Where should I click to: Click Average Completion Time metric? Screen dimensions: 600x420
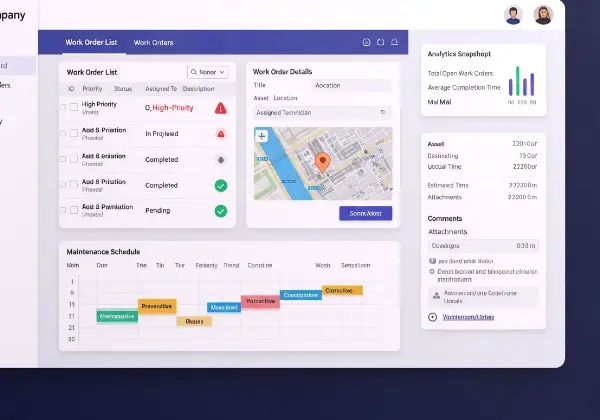(464, 88)
